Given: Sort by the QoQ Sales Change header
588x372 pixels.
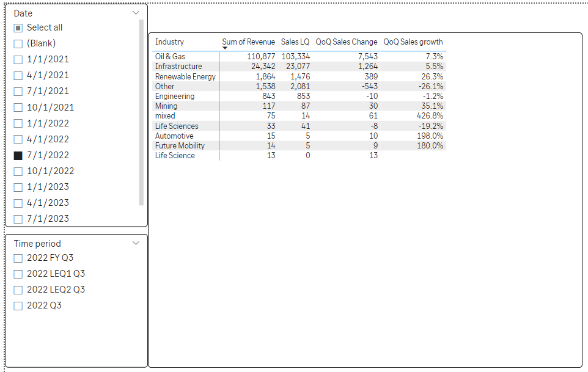Looking at the screenshot, I should click(x=346, y=42).
